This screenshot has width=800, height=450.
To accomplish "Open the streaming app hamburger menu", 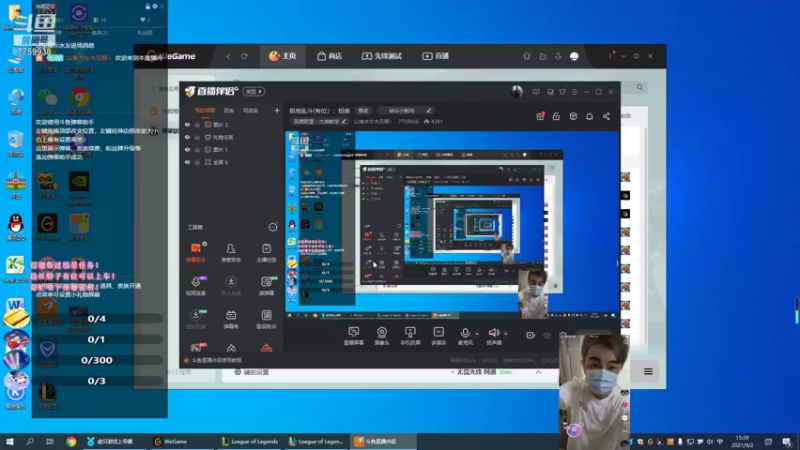I will pos(574,92).
